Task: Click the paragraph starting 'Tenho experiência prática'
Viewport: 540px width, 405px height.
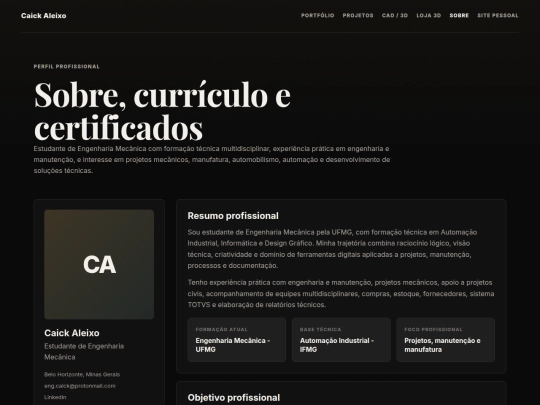Action: pyautogui.click(x=341, y=293)
